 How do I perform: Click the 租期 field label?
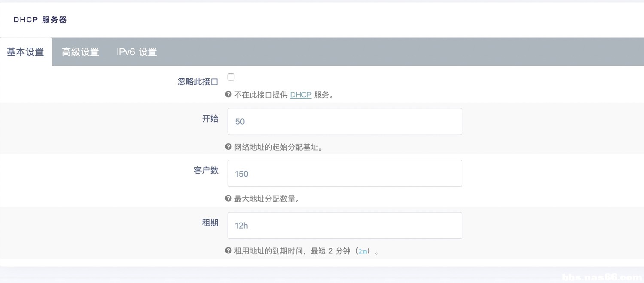[x=210, y=223]
